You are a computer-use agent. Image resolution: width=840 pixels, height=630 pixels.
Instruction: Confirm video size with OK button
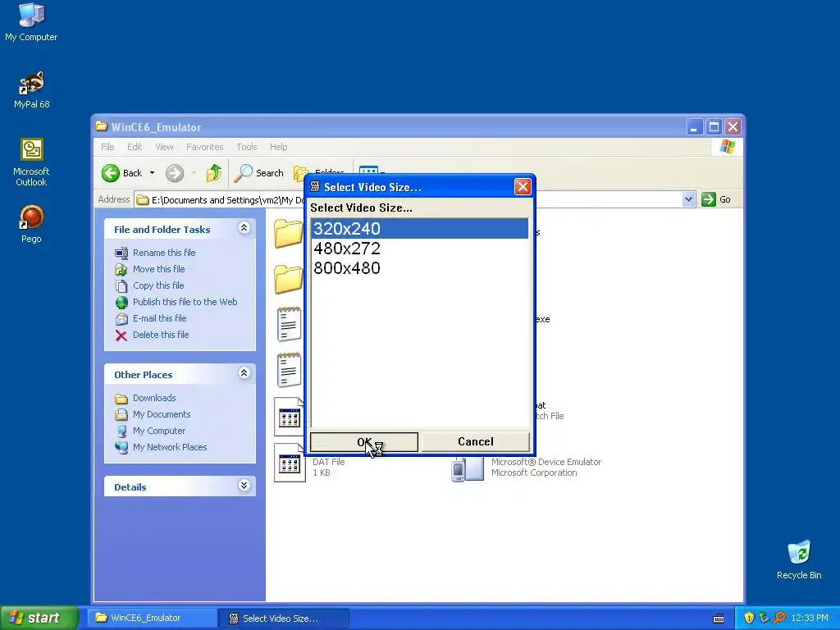(364, 442)
